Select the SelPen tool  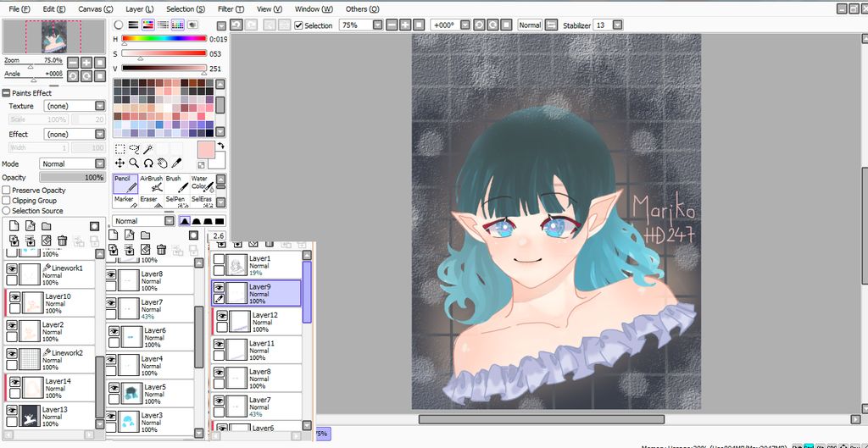coord(176,202)
